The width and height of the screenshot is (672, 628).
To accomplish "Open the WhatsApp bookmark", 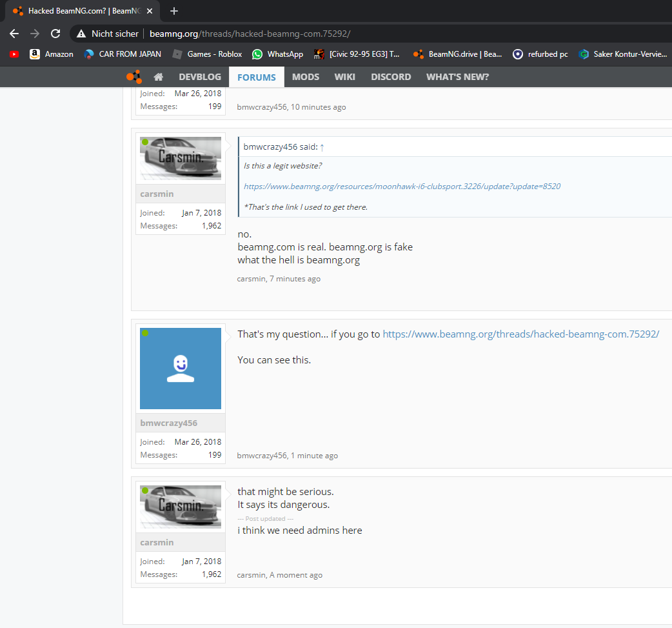I will [x=278, y=54].
